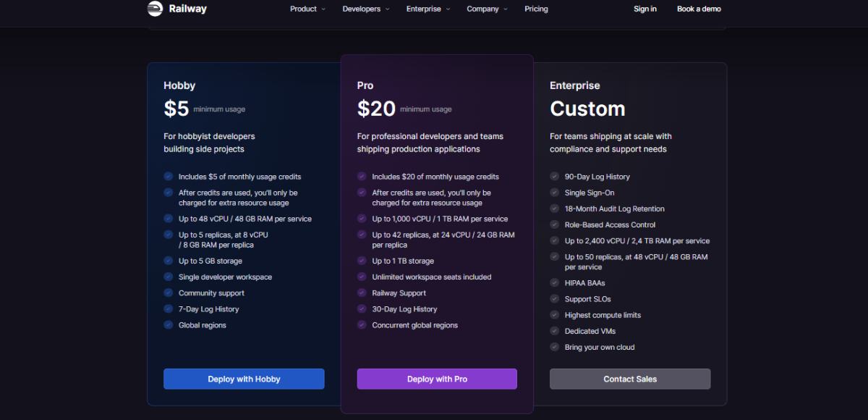Image resolution: width=868 pixels, height=420 pixels.
Task: Click the checkmark next to Single Sign-On
Action: 555,193
